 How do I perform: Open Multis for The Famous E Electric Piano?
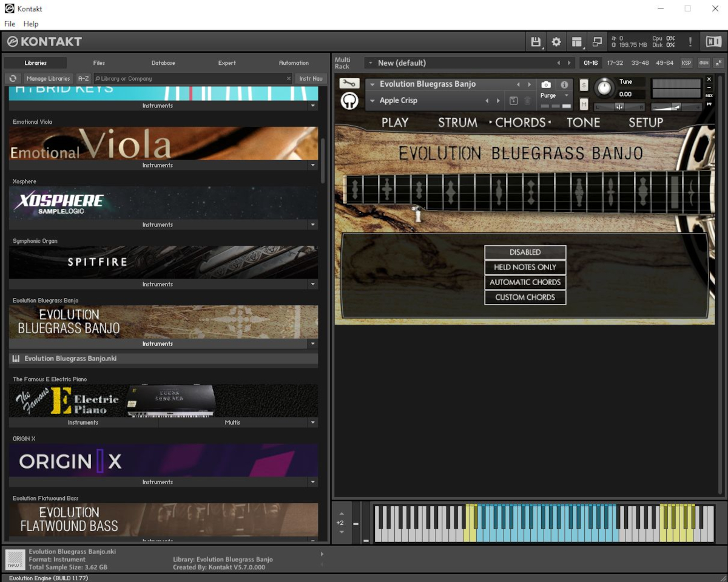(x=232, y=422)
